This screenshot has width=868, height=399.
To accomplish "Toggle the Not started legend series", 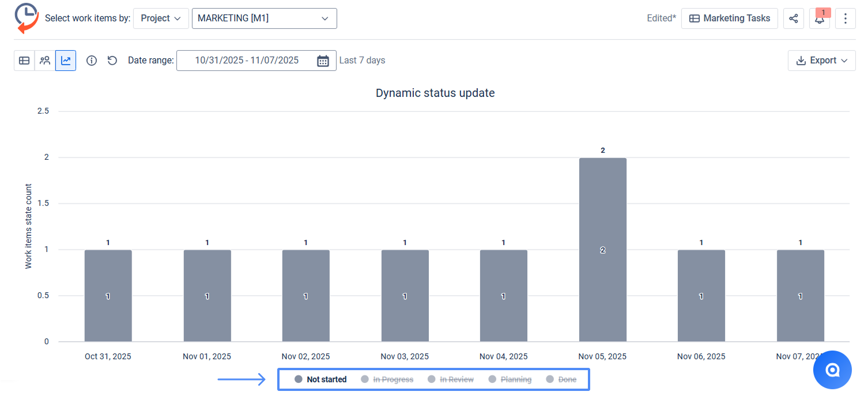I will tap(321, 379).
